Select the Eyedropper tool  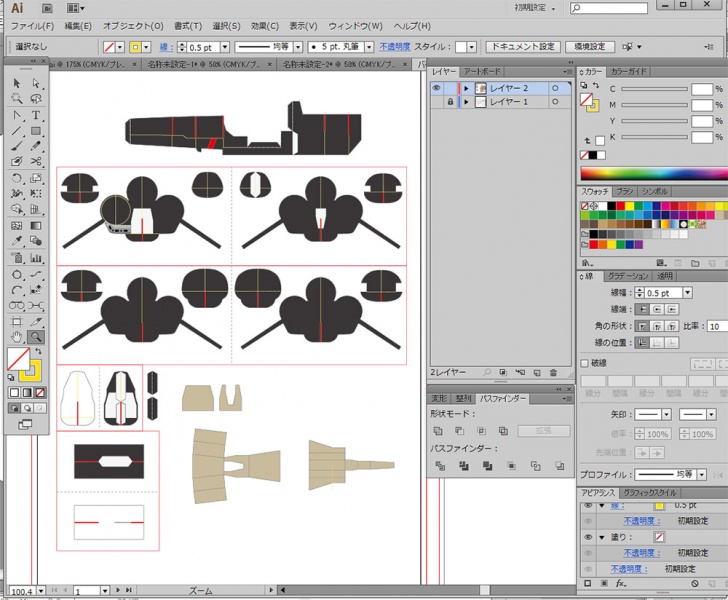coord(17,241)
